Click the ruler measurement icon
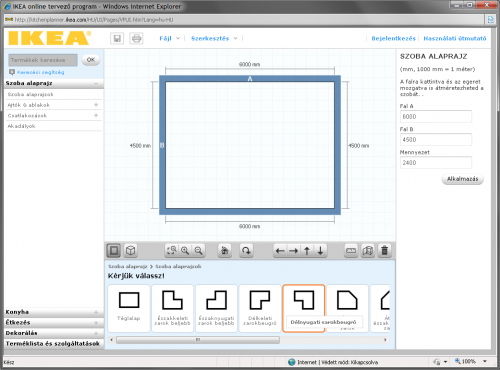 (351, 250)
